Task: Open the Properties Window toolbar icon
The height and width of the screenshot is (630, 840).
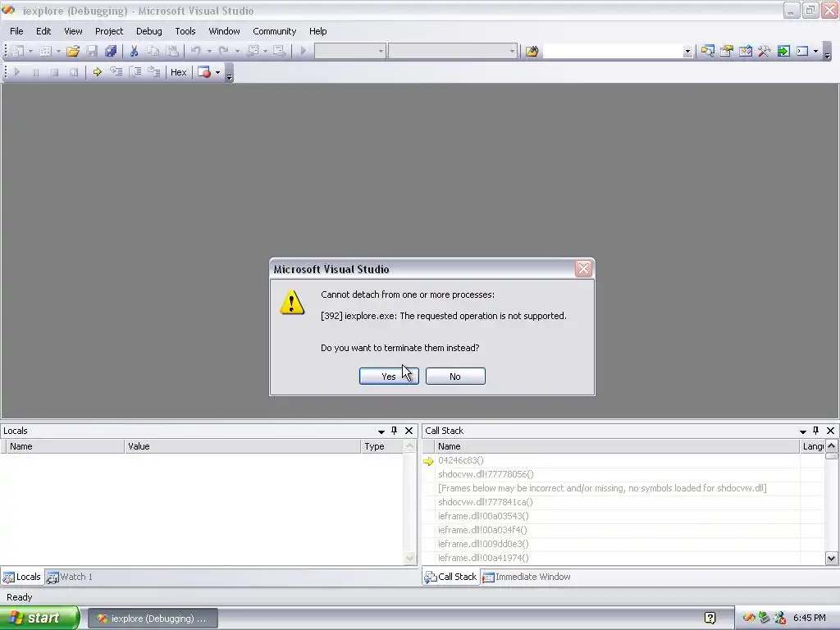Action: [x=727, y=51]
